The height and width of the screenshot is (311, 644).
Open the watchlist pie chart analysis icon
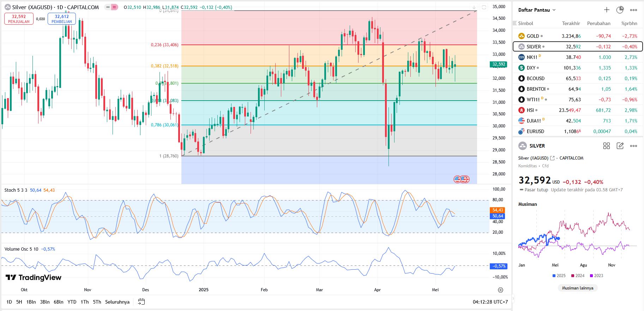pos(620,10)
